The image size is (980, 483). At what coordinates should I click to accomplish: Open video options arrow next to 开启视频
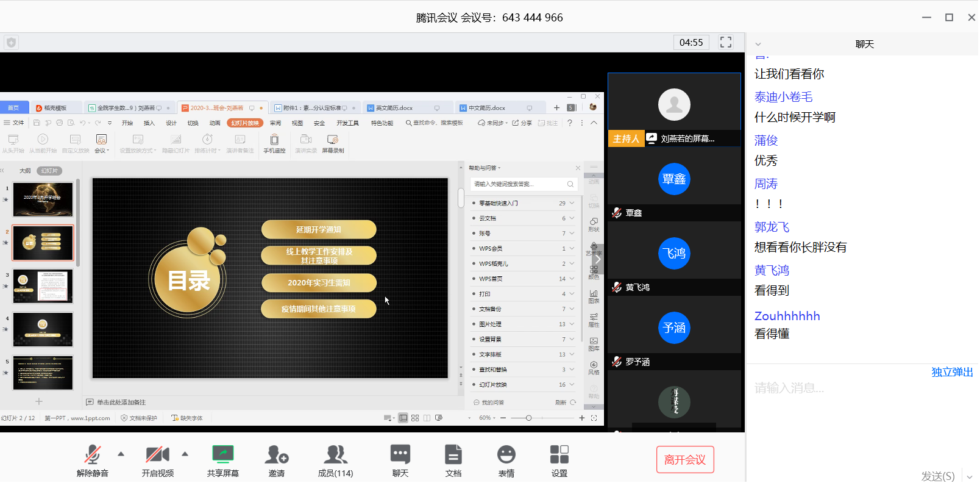pyautogui.click(x=185, y=454)
